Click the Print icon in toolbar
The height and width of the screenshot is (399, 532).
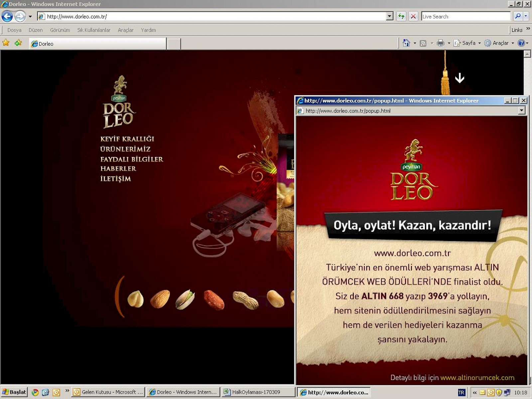click(x=441, y=43)
